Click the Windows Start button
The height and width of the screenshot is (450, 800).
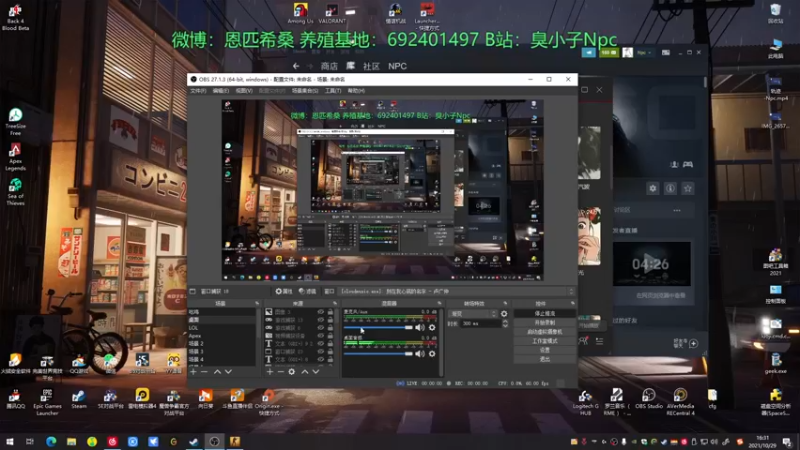tap(10, 441)
